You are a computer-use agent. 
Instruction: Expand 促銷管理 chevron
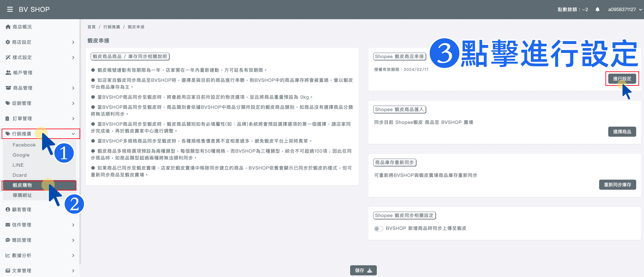pyautogui.click(x=73, y=103)
